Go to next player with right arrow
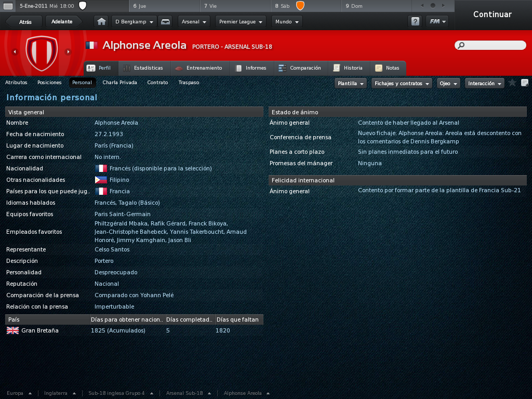 (x=68, y=52)
